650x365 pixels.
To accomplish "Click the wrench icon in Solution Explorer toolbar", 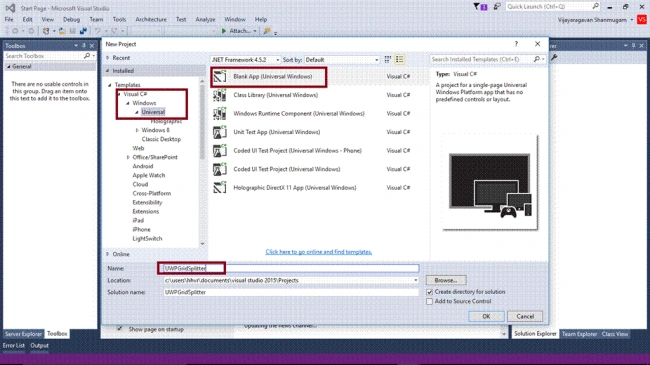I will [554, 58].
